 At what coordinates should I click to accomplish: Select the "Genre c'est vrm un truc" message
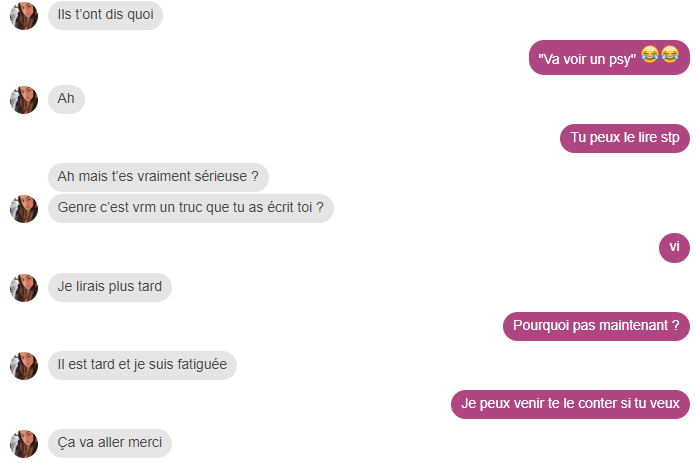pos(191,208)
